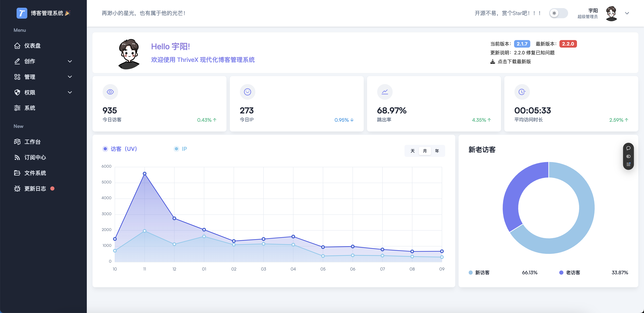644x313 pixels.
Task: Click the 935 today visitors value
Action: click(110, 110)
